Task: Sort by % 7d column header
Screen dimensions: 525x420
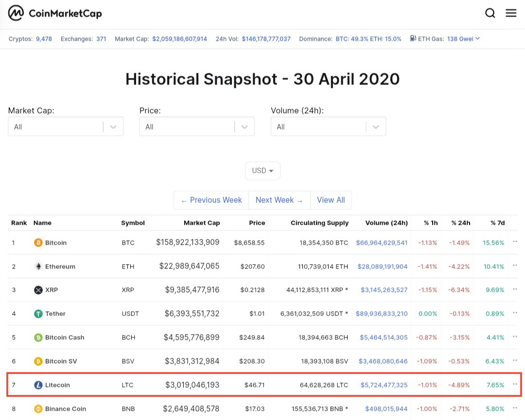Action: point(498,223)
